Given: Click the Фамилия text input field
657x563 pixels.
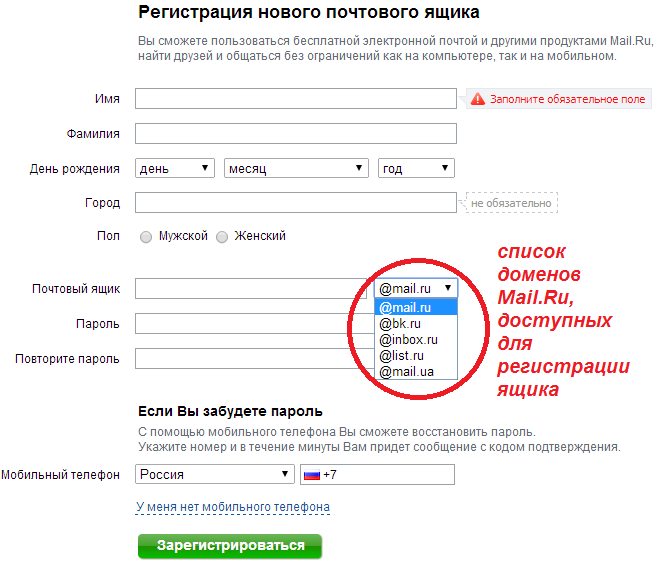Looking at the screenshot, I should click(x=295, y=134).
